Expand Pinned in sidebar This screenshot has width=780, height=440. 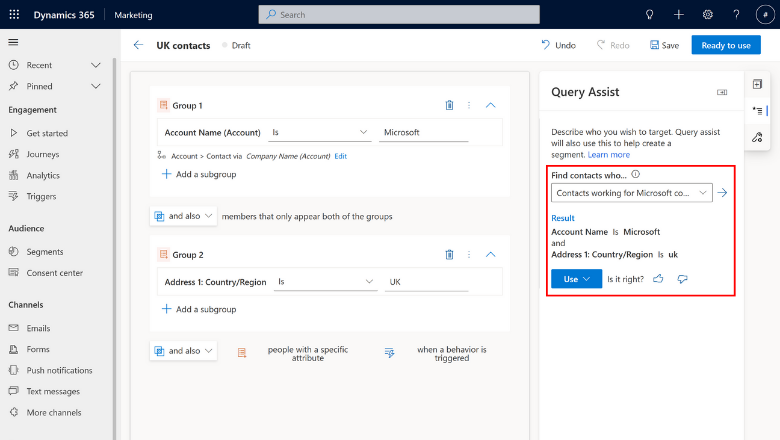pyautogui.click(x=96, y=86)
